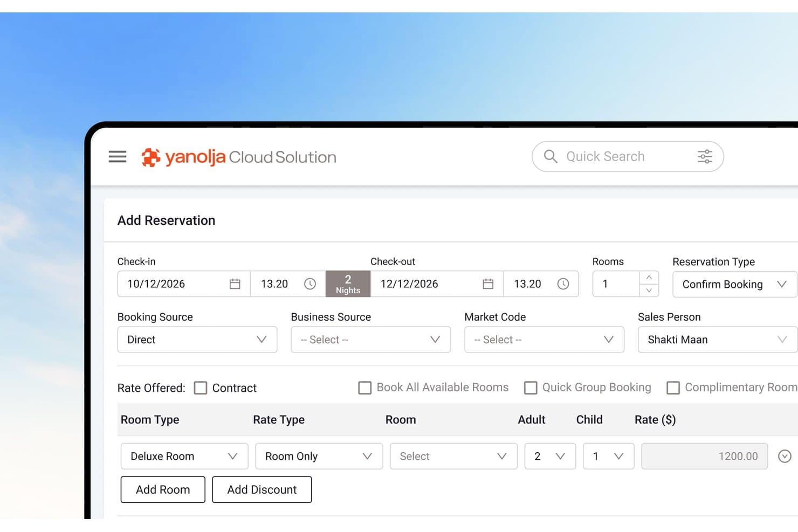798x532 pixels.
Task: Click the Check-out date field 12/12/2026
Action: pyautogui.click(x=437, y=284)
